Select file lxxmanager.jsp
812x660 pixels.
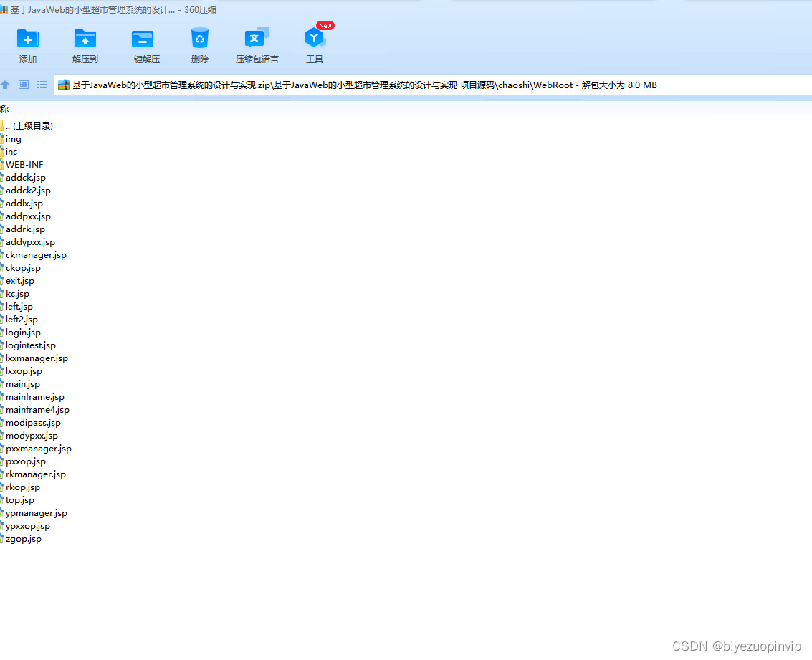(x=34, y=358)
